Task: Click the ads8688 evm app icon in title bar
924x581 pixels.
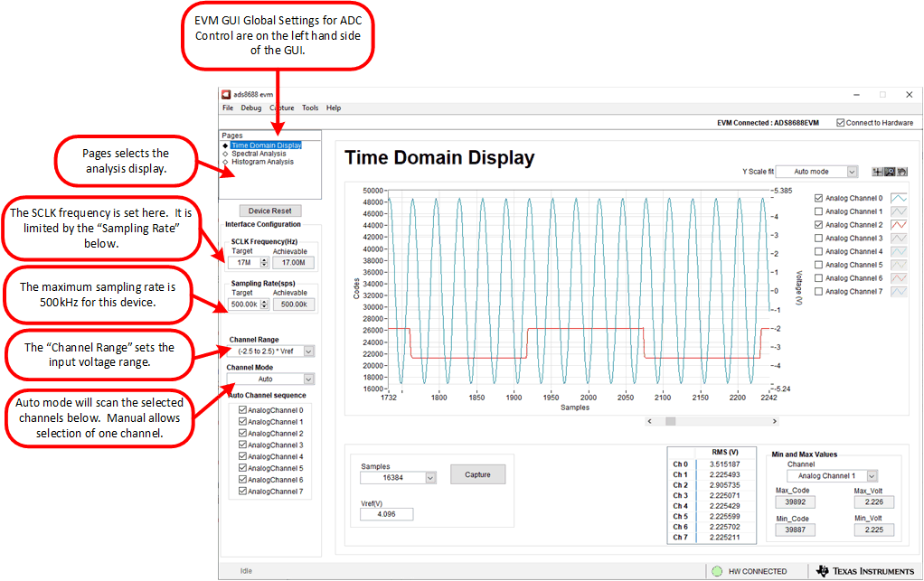Action: tap(226, 94)
